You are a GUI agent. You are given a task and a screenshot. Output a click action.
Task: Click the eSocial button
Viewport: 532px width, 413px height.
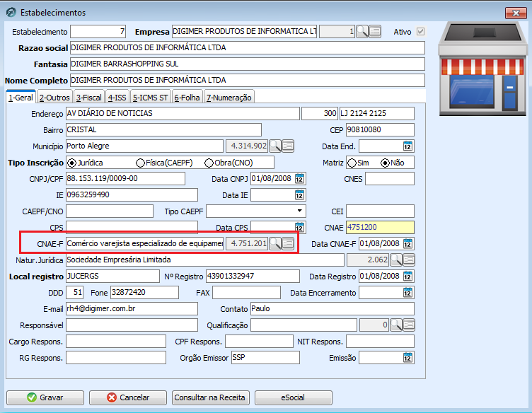[293, 397]
